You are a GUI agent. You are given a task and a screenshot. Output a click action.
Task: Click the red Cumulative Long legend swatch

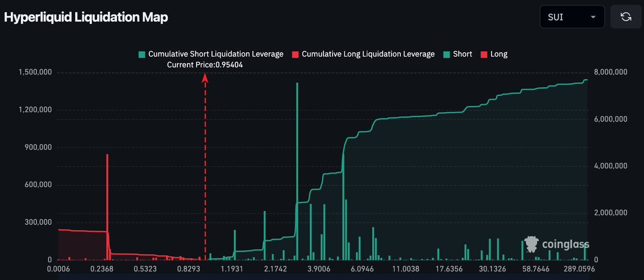click(x=295, y=54)
